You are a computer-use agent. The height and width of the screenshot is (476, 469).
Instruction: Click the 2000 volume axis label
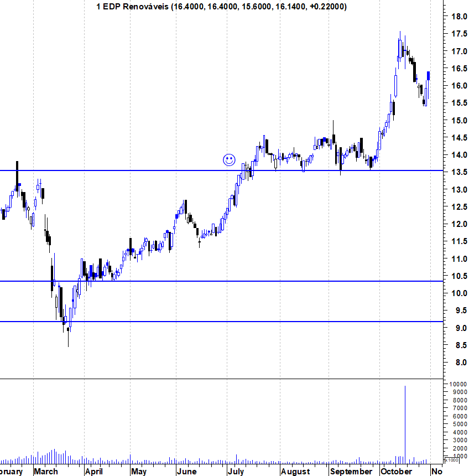460,448
